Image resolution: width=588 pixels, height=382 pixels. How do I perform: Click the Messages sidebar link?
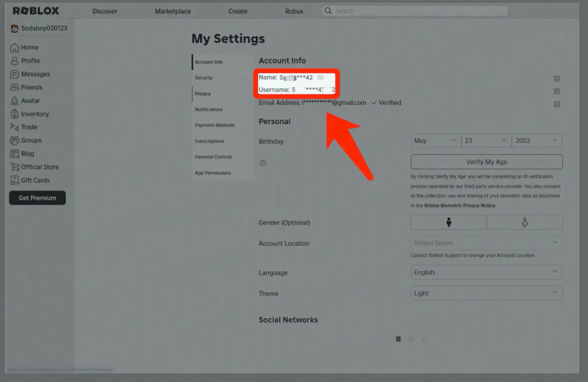click(x=36, y=74)
